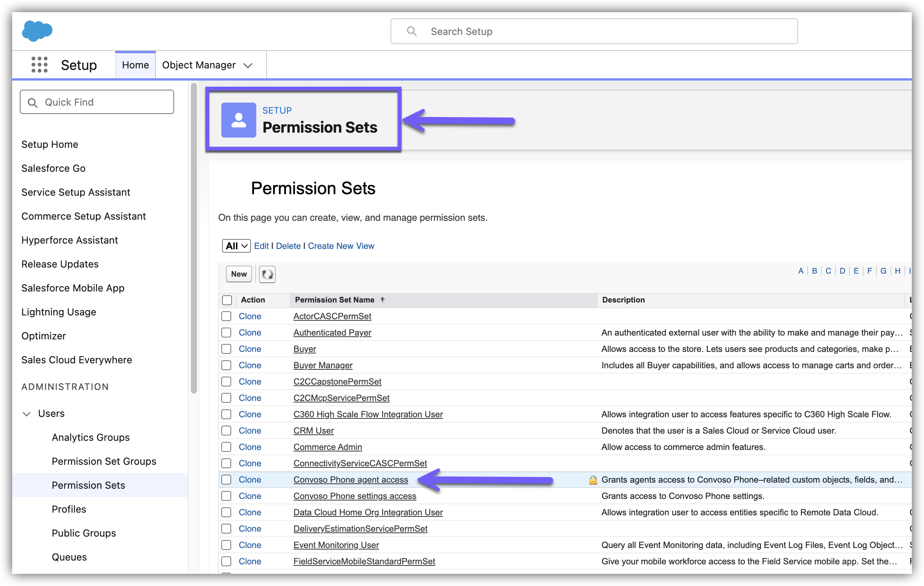Click sort arrow on Permission Set Name
Image resolution: width=924 pixels, height=586 pixels.
click(383, 300)
